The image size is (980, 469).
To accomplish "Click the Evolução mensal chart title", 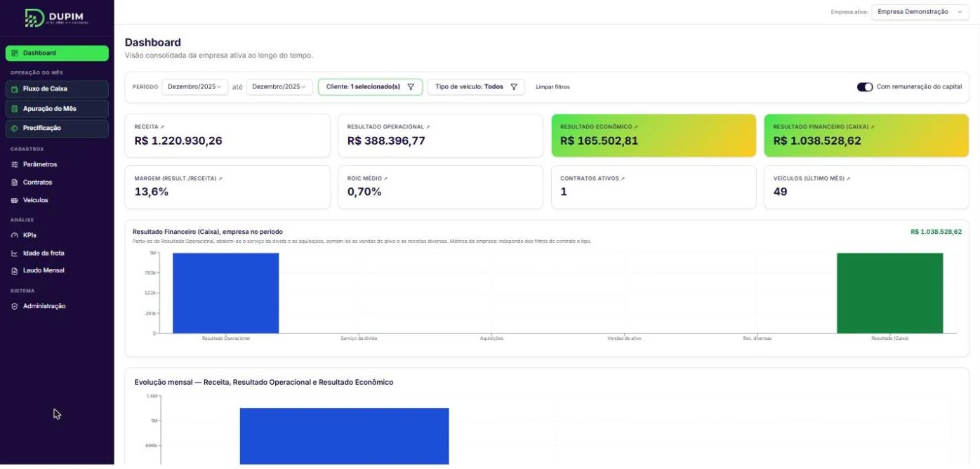I will (x=264, y=383).
